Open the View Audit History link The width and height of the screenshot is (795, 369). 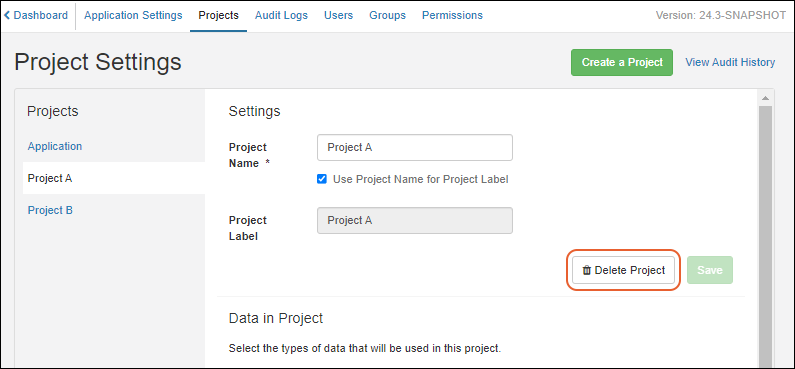tap(730, 62)
